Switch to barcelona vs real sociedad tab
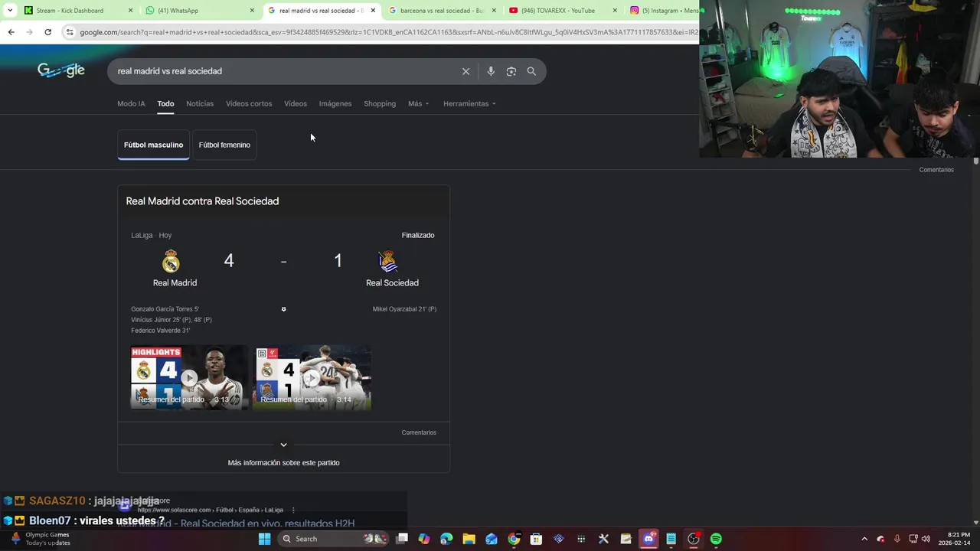This screenshot has width=980, height=551. (x=442, y=11)
